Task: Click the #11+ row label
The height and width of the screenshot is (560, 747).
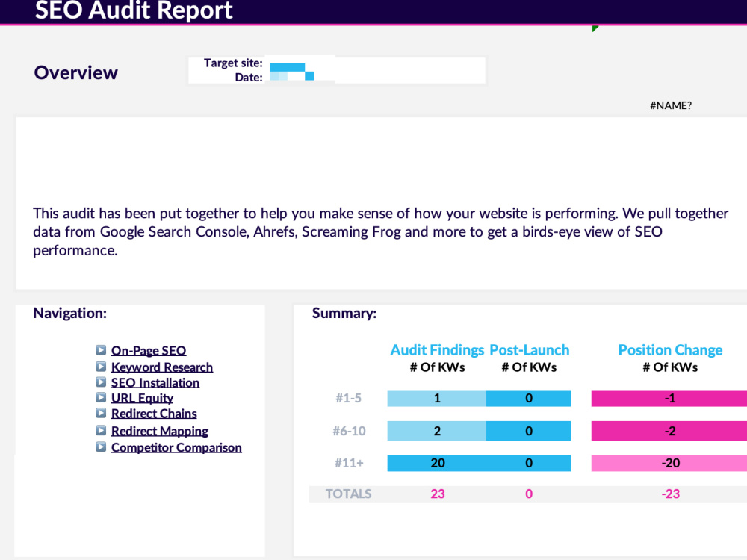Action: click(x=349, y=463)
